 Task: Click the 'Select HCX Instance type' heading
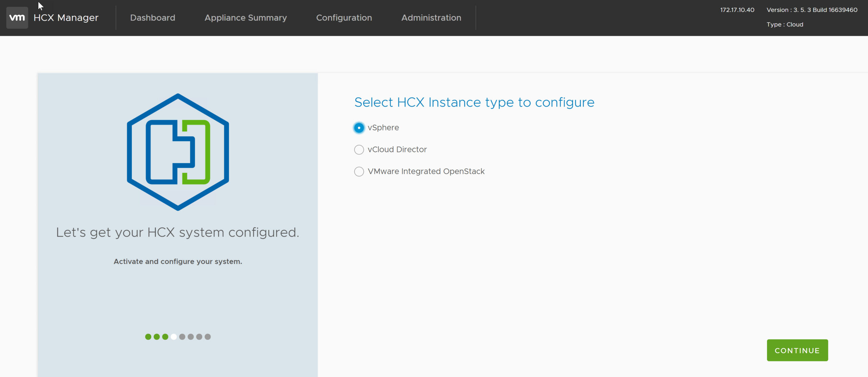pyautogui.click(x=474, y=102)
